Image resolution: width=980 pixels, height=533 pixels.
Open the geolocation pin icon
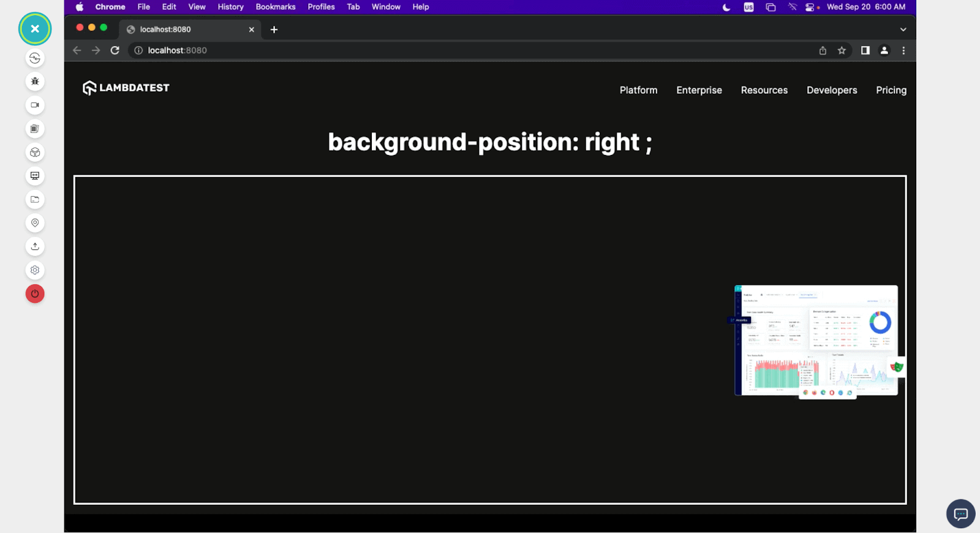35,223
